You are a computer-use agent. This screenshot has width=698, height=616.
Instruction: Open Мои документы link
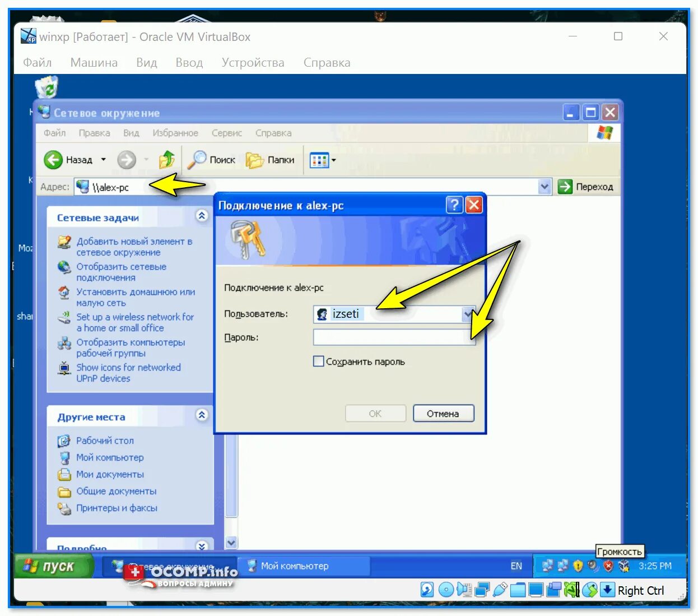point(110,474)
